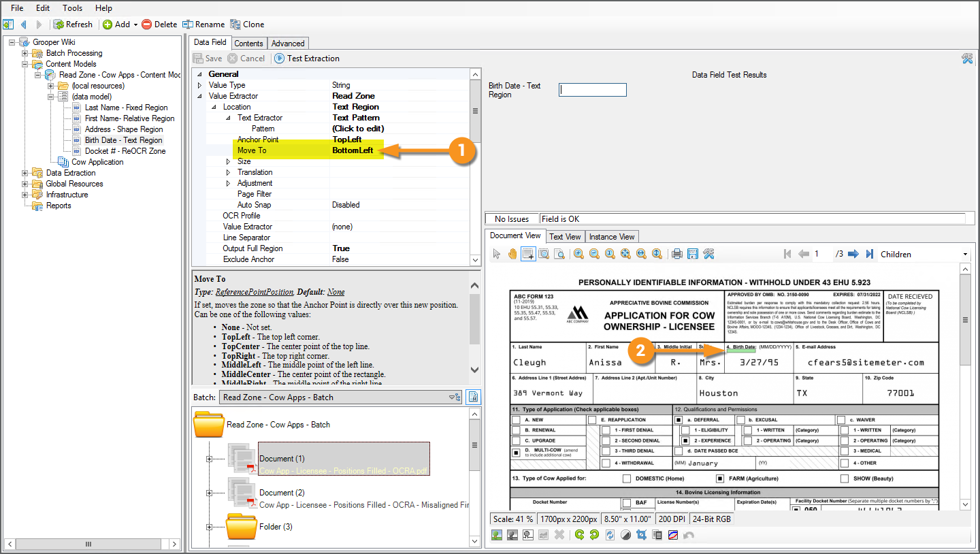Open the wrench tools icon at top right
This screenshot has width=980, height=554.
[967, 59]
